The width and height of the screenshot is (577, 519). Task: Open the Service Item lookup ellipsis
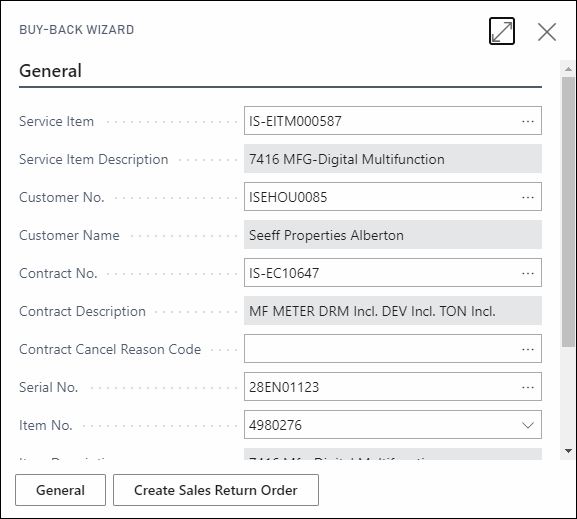(528, 121)
